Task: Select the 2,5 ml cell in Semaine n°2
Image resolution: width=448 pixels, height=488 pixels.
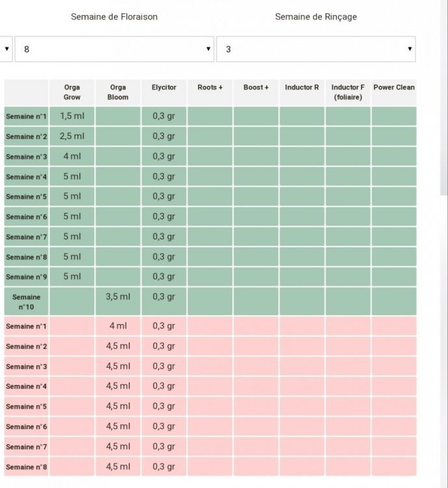Action: pos(72,137)
